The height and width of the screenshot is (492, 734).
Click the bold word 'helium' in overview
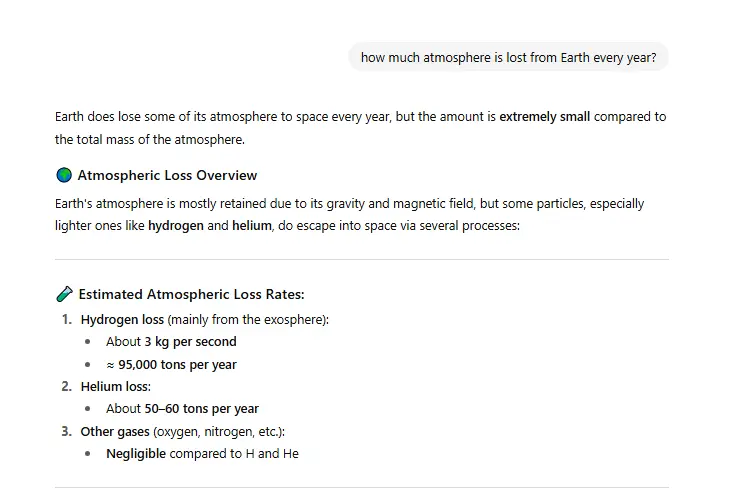point(251,226)
